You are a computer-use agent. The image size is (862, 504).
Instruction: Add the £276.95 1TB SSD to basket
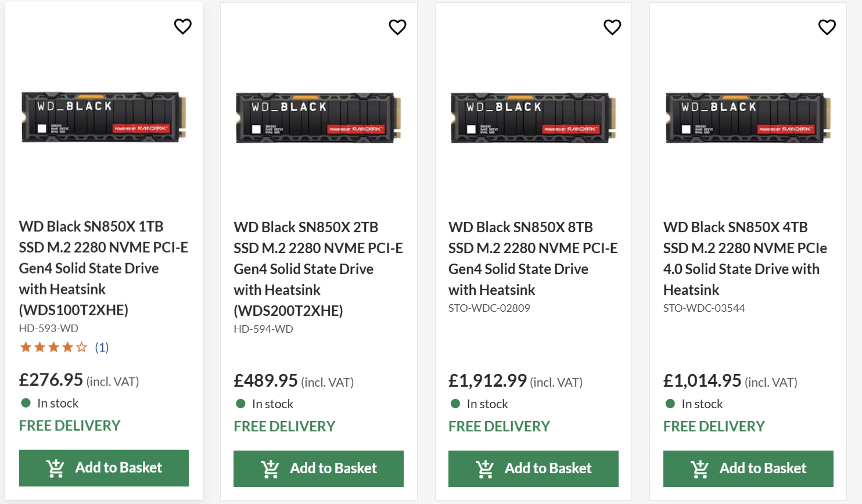pos(104,467)
